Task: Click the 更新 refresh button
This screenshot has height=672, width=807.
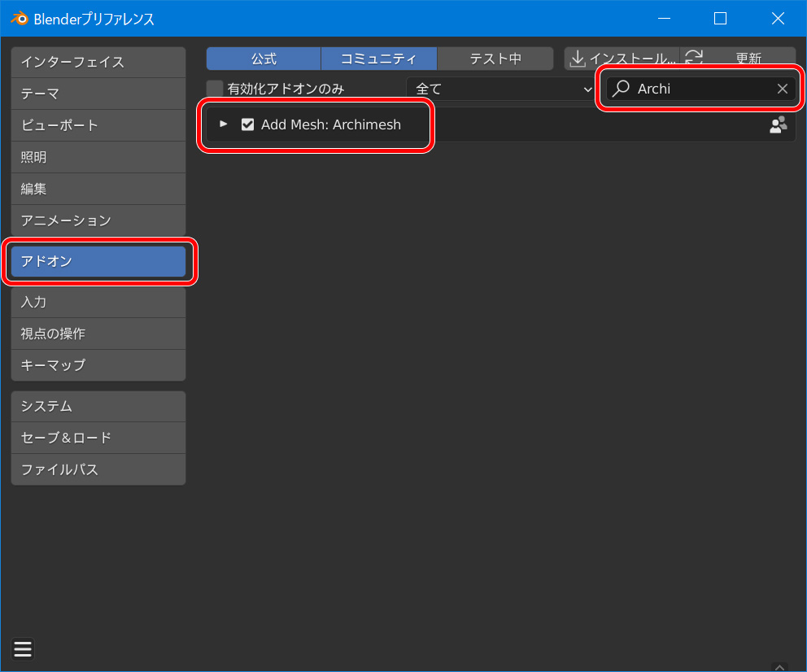Action: point(738,59)
